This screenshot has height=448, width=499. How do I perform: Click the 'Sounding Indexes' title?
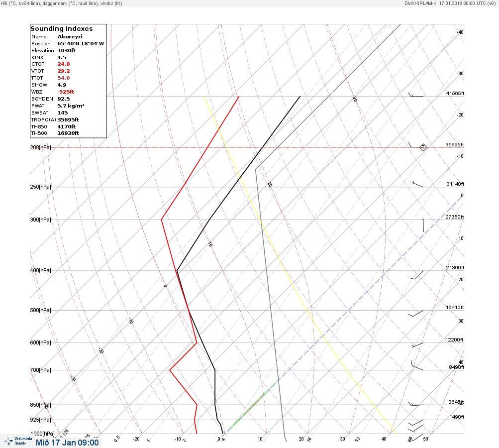(x=61, y=29)
